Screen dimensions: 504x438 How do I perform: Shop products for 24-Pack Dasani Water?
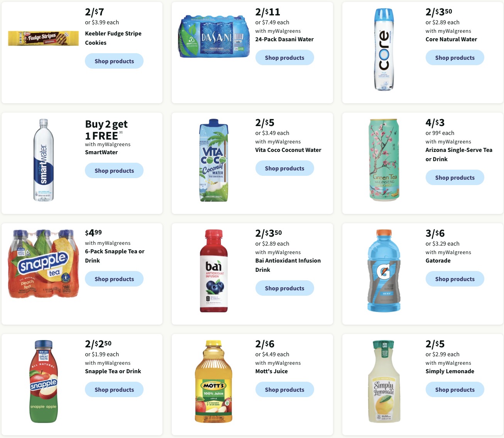tap(285, 57)
